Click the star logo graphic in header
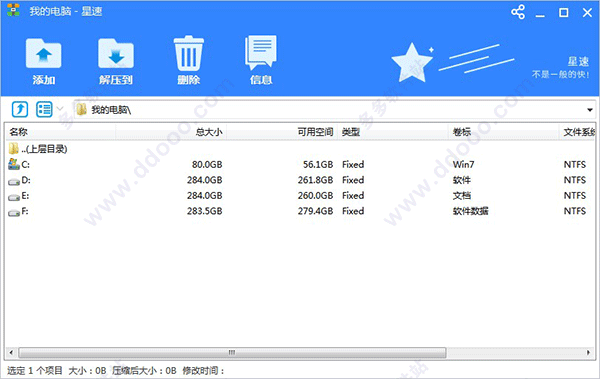 412,62
